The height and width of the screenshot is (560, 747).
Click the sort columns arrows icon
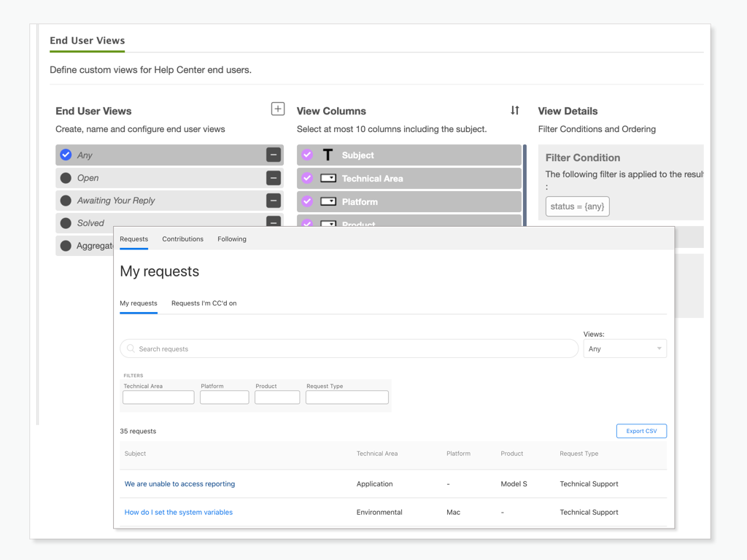pos(515,110)
